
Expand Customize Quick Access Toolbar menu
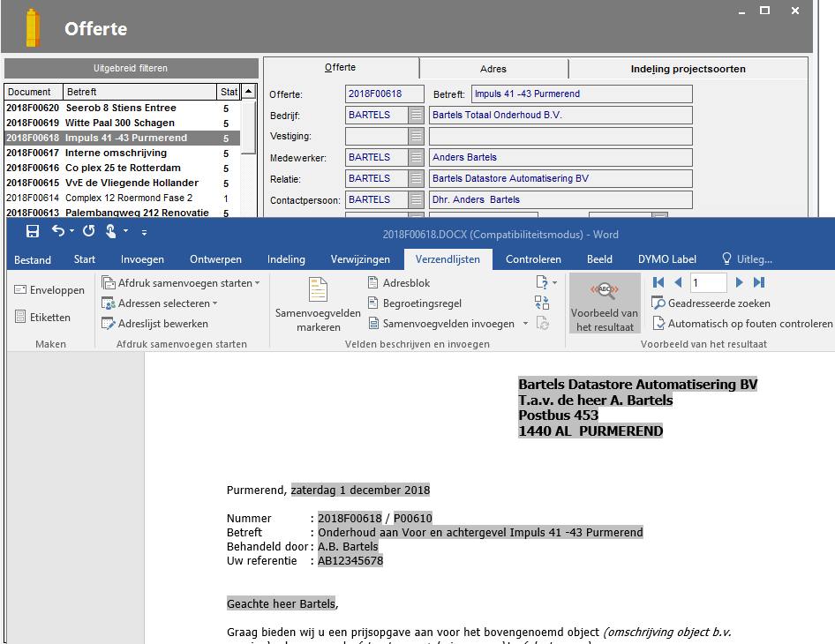point(144,231)
